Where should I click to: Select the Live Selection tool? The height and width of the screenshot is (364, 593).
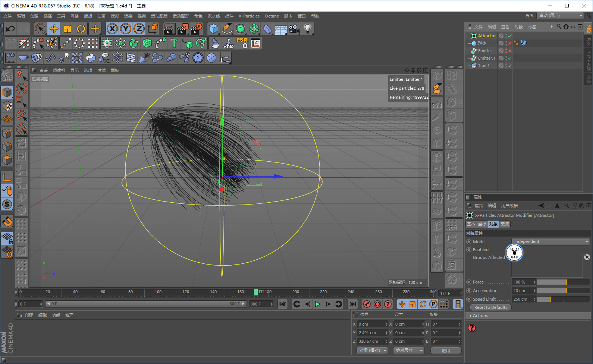(x=40, y=29)
